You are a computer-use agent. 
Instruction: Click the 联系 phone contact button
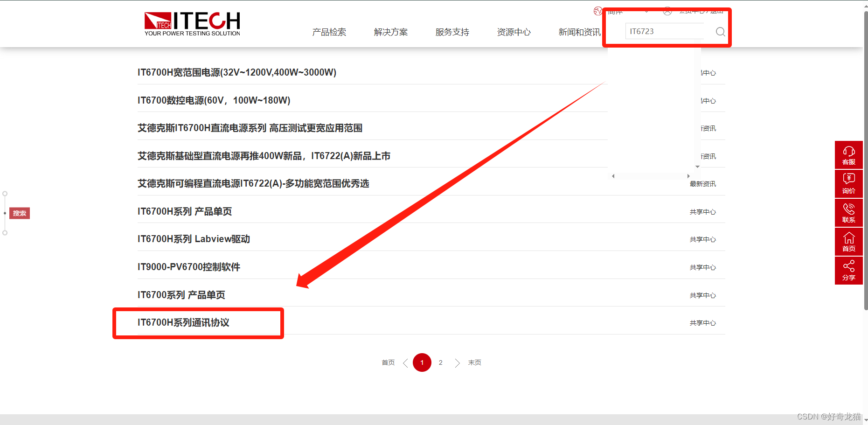[848, 213]
